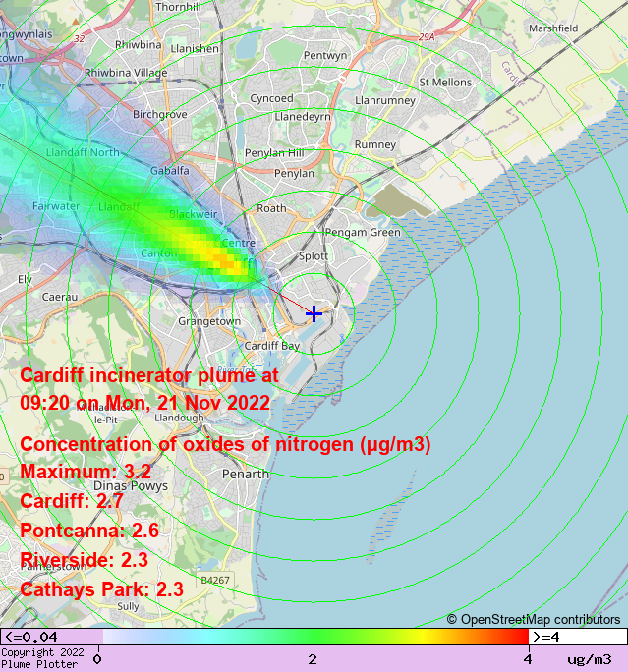This screenshot has width=628, height=672.
Task: Click the orange peak cell of the plume
Action: (224, 260)
